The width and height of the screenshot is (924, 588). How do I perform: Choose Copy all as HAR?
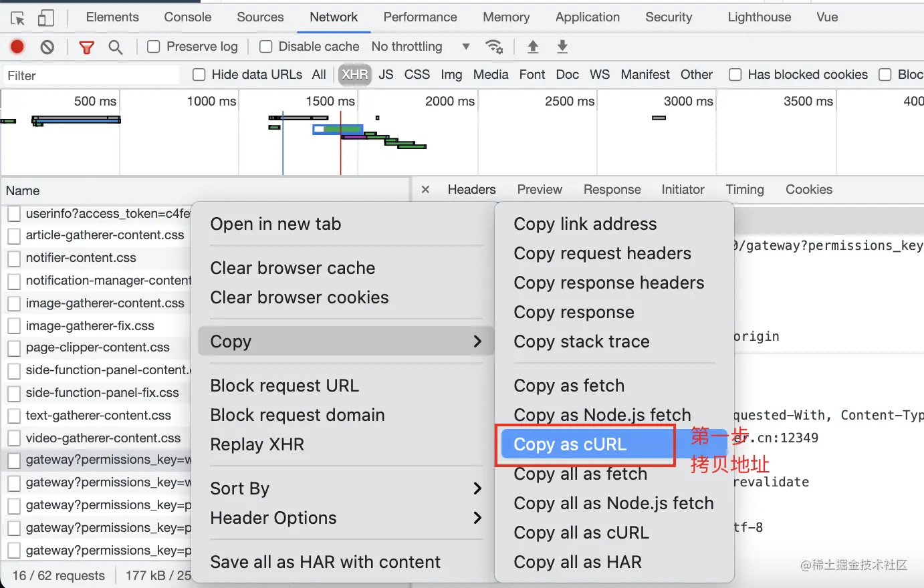point(578,562)
